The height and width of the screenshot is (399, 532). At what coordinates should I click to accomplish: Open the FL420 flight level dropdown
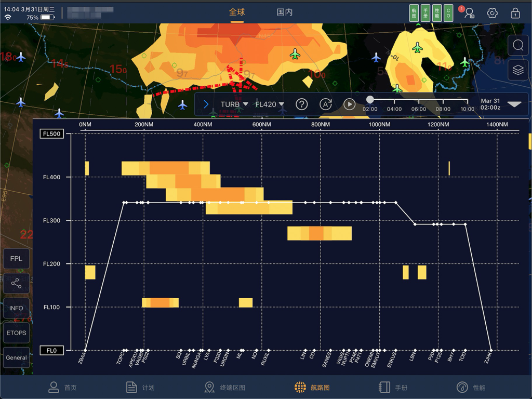point(269,104)
